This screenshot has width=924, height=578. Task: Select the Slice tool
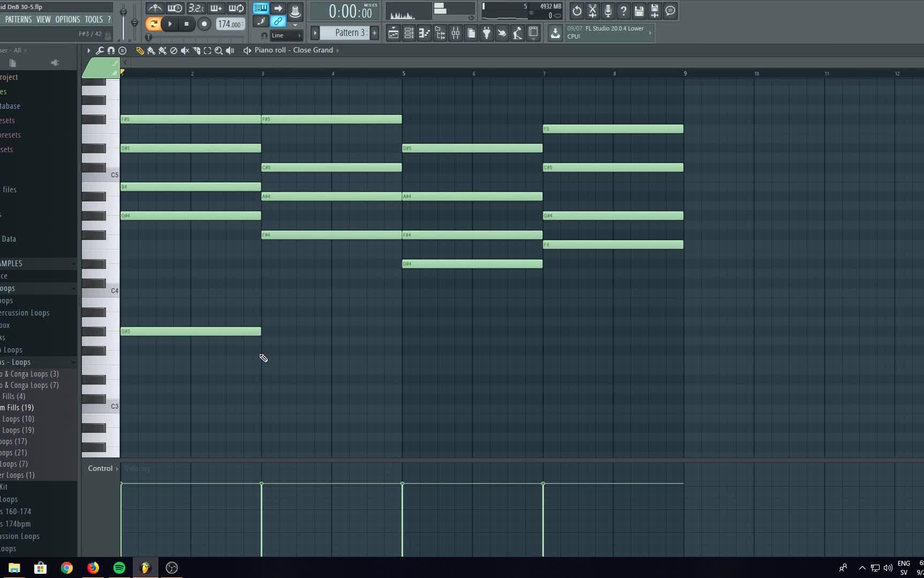pyautogui.click(x=196, y=50)
